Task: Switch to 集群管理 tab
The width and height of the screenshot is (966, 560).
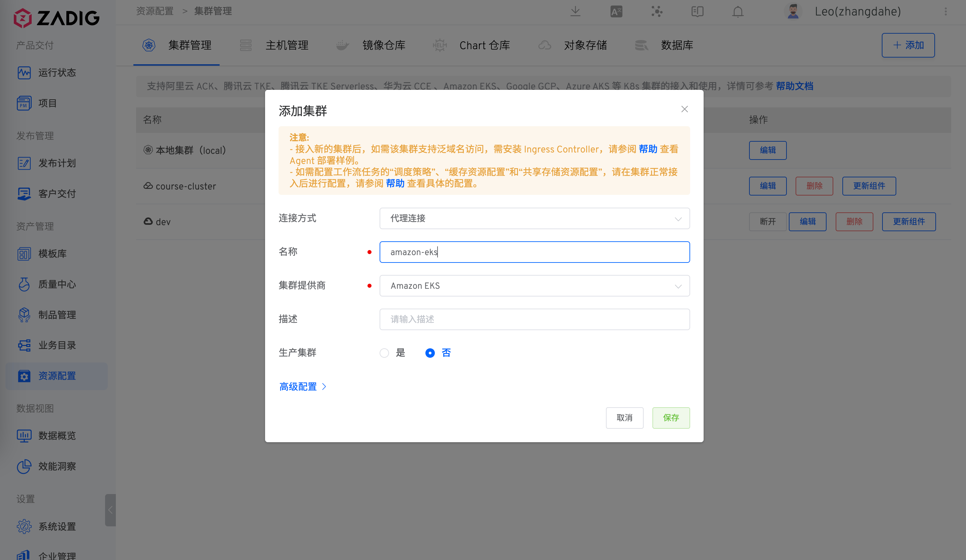Action: [177, 45]
